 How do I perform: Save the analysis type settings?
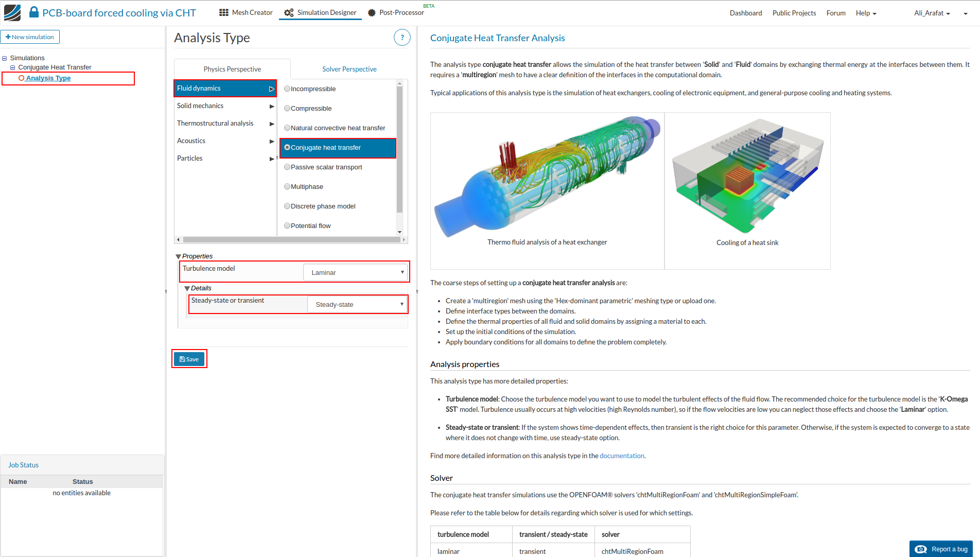[x=189, y=359]
